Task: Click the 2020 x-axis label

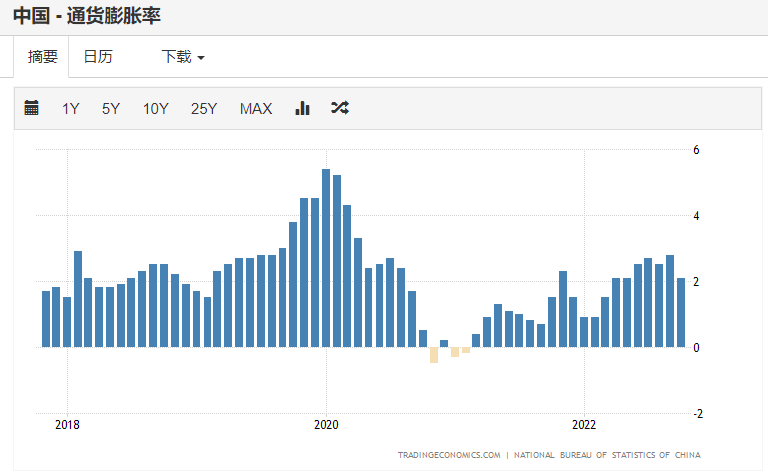Action: pyautogui.click(x=326, y=424)
